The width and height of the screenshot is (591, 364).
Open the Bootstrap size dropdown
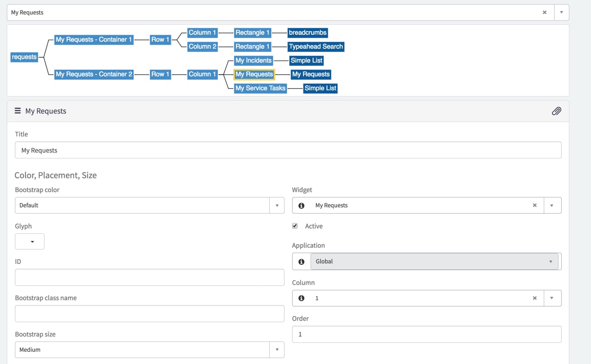pyautogui.click(x=277, y=350)
